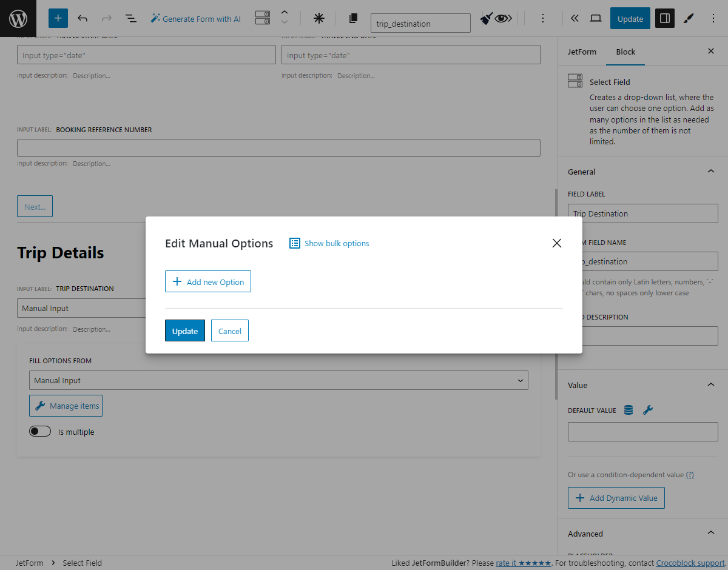The width and height of the screenshot is (728, 570).
Task: Open the Fill Options From dropdown
Action: pyautogui.click(x=278, y=380)
